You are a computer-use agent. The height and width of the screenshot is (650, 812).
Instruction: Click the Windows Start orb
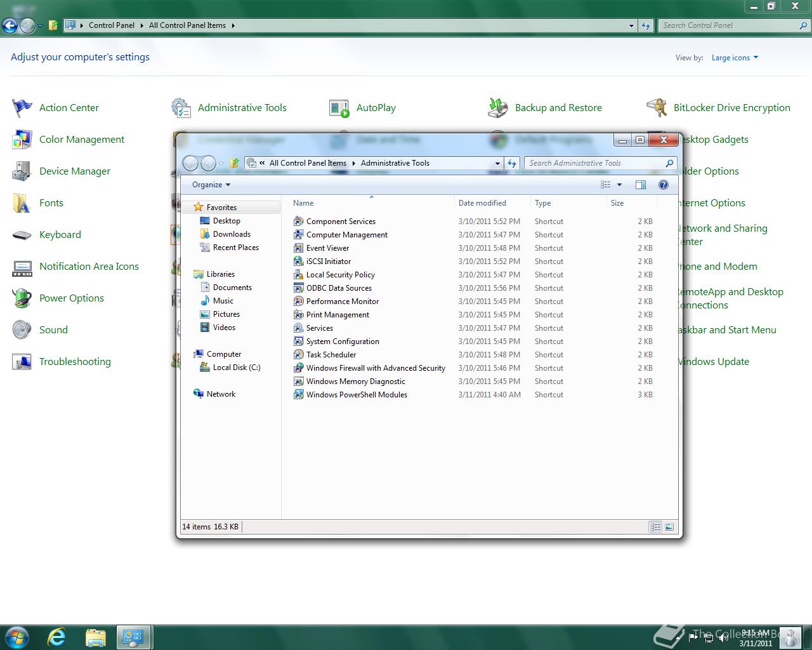tap(16, 637)
